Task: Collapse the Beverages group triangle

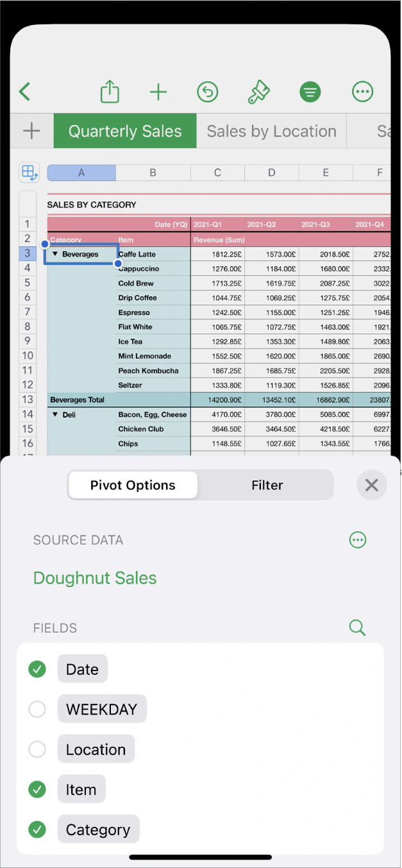Action: pos(55,255)
